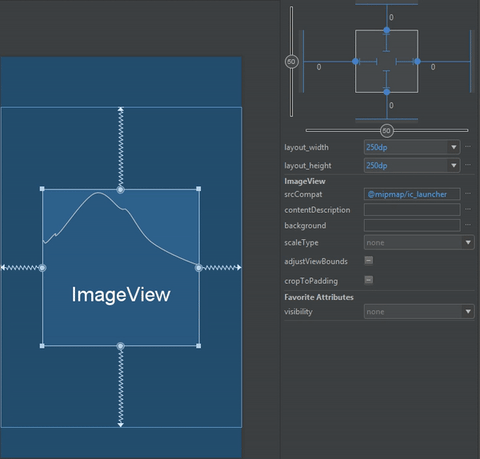Click the ellipsis button next to background
Screen dimensions: 480x459
click(x=468, y=225)
